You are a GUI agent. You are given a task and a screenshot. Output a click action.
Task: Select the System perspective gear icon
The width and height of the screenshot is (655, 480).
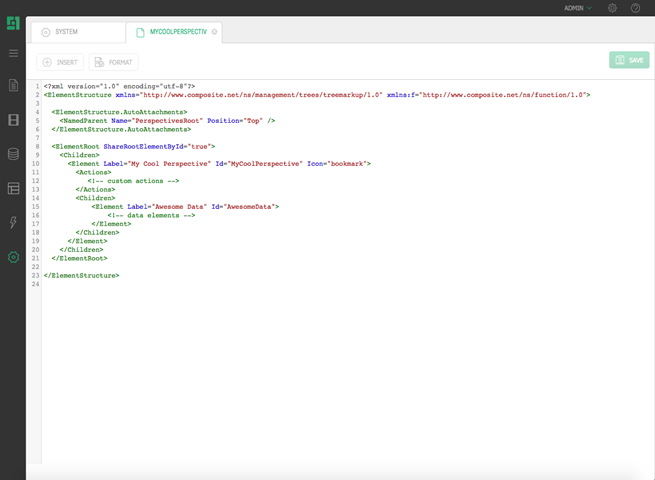[13, 257]
